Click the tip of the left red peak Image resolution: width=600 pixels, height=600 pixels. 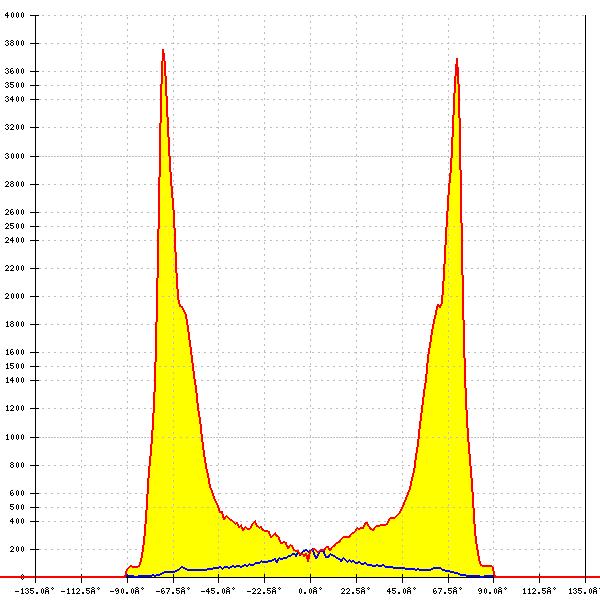coord(163,50)
